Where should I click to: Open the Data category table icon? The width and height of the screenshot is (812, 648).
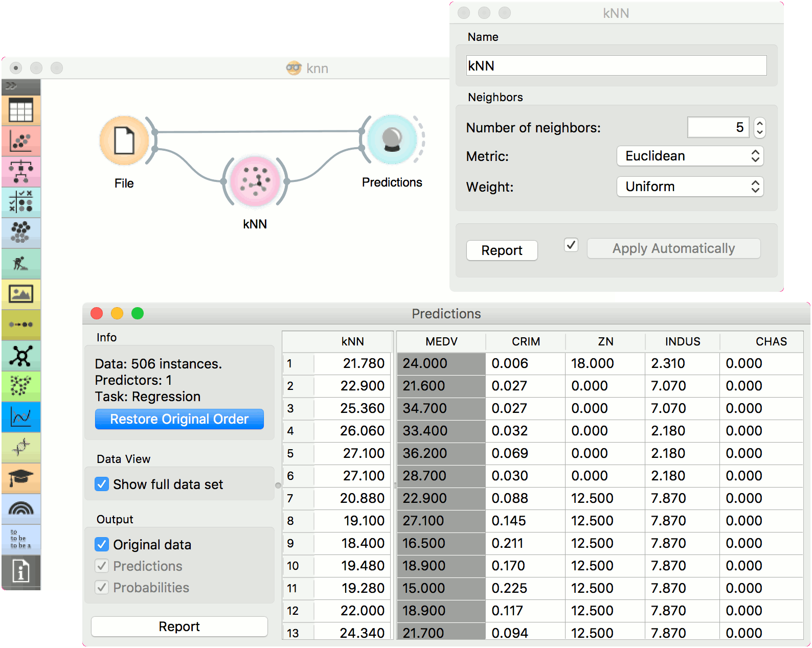tap(21, 110)
